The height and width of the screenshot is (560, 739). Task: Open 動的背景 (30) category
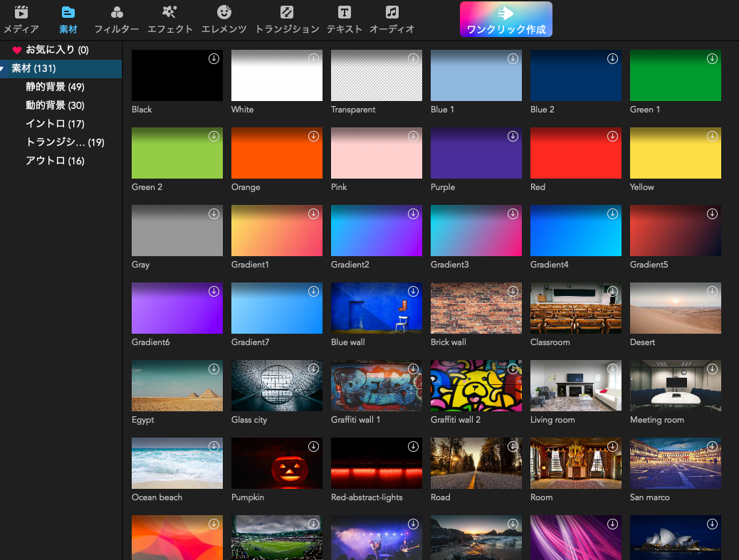tap(55, 105)
